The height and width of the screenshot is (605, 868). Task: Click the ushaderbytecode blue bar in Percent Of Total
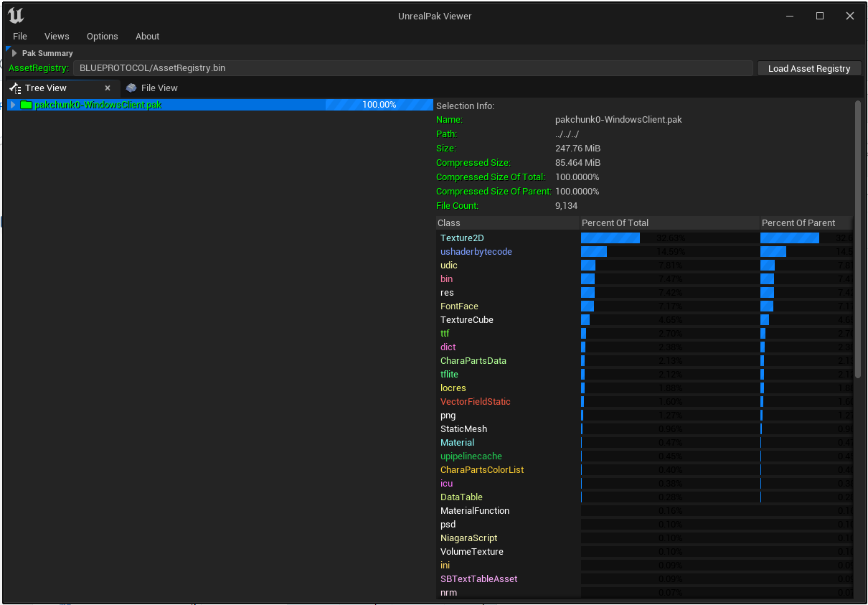coord(593,251)
